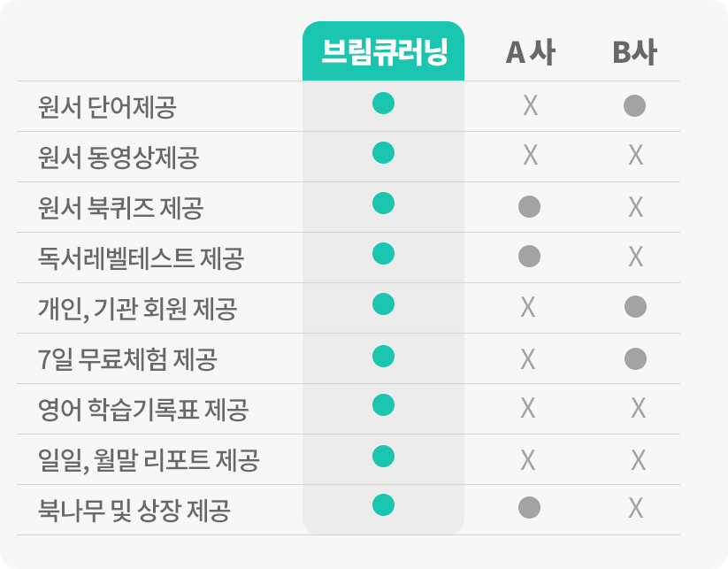Viewport: 728px width, 569px height.
Task: Click B사 gray dot for 7일 무료체험 제공
Action: 636,358
